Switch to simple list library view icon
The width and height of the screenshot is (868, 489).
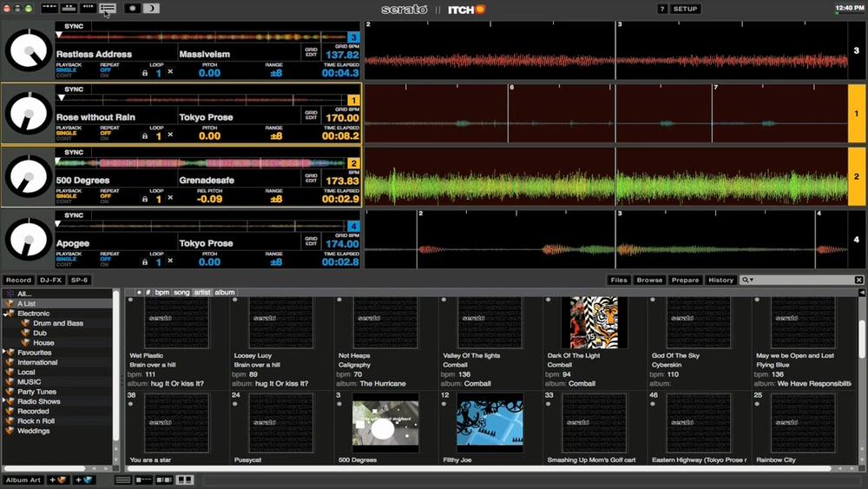tap(123, 480)
